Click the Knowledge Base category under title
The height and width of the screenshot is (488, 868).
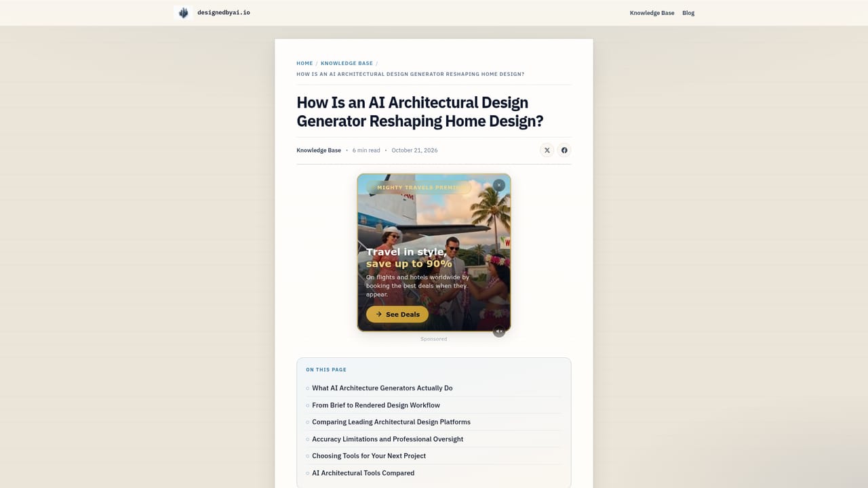coord(319,150)
